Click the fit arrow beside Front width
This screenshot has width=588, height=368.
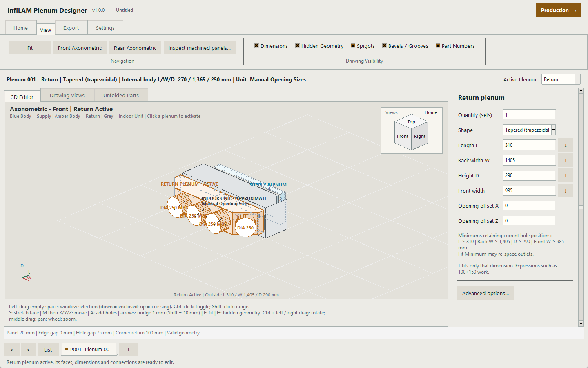[566, 191]
